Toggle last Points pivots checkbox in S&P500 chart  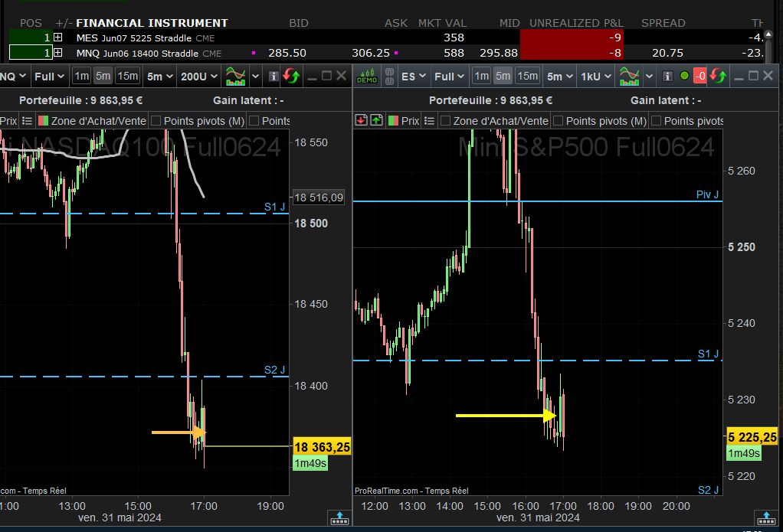657,121
